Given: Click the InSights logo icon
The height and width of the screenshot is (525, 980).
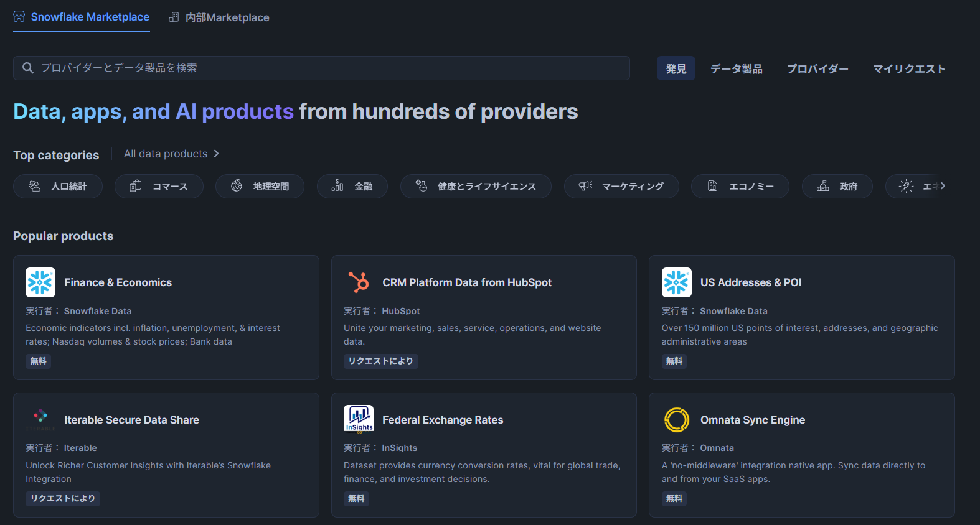Looking at the screenshot, I should tap(359, 419).
